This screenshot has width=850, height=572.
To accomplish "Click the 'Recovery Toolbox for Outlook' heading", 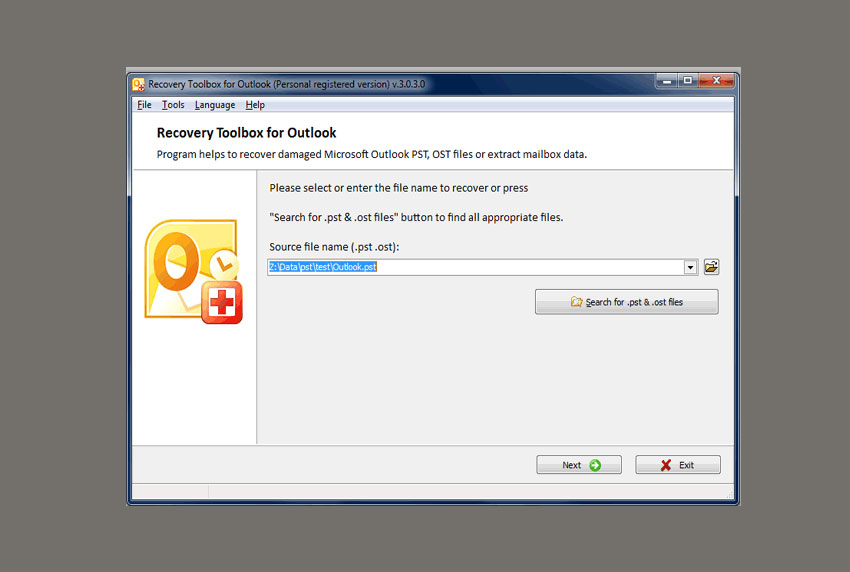I will 246,133.
